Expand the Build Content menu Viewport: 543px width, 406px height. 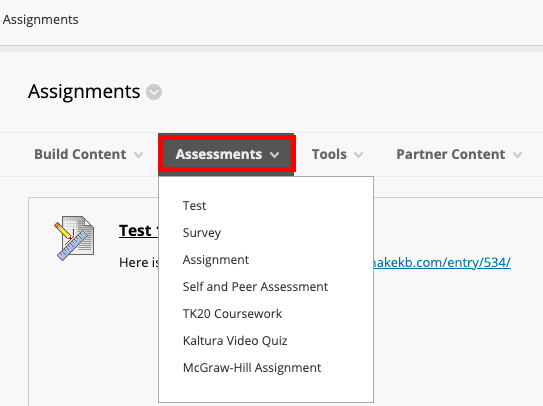click(x=89, y=154)
